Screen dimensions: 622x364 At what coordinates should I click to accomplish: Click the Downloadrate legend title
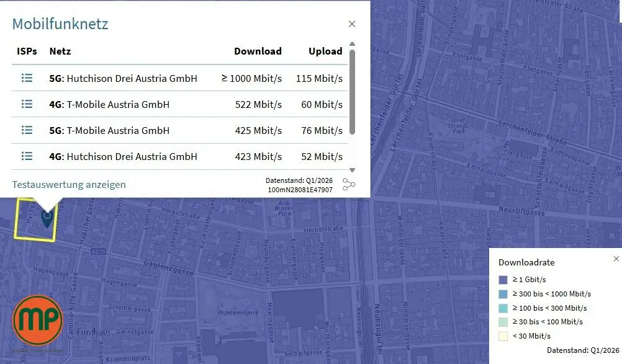click(x=526, y=262)
